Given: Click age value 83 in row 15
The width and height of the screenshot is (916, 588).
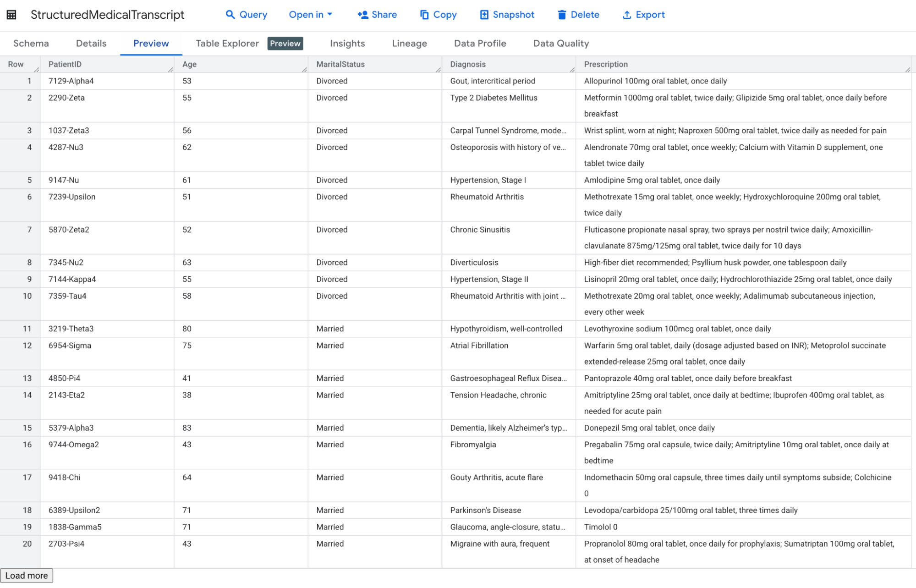Looking at the screenshot, I should pos(241,428).
